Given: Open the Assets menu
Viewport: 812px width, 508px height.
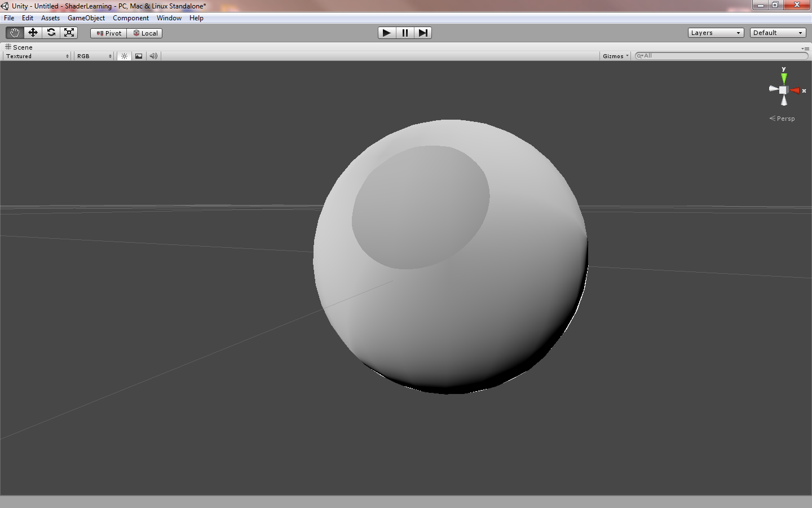Looking at the screenshot, I should [x=50, y=18].
